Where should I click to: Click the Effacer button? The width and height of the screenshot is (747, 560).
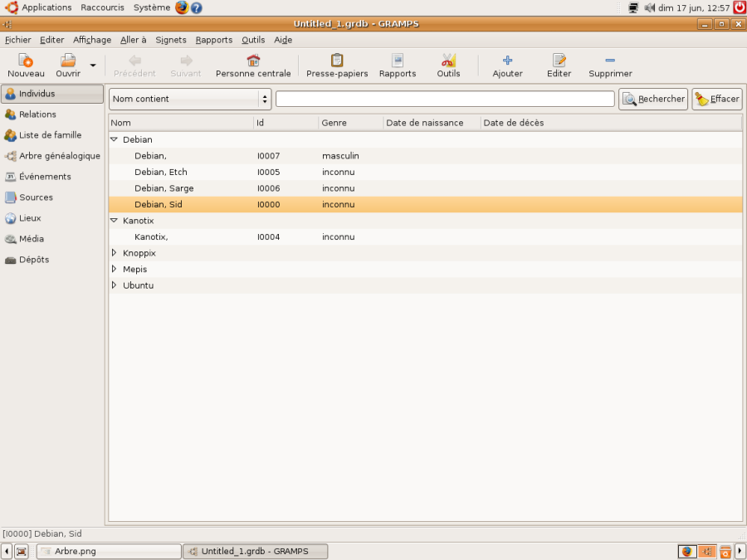(717, 99)
